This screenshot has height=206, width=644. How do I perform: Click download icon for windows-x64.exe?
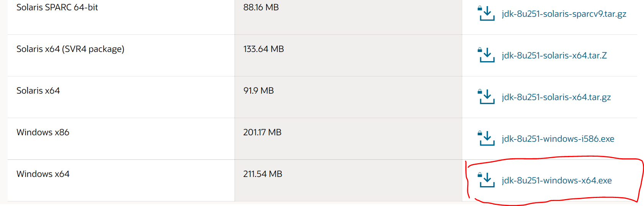tap(486, 180)
